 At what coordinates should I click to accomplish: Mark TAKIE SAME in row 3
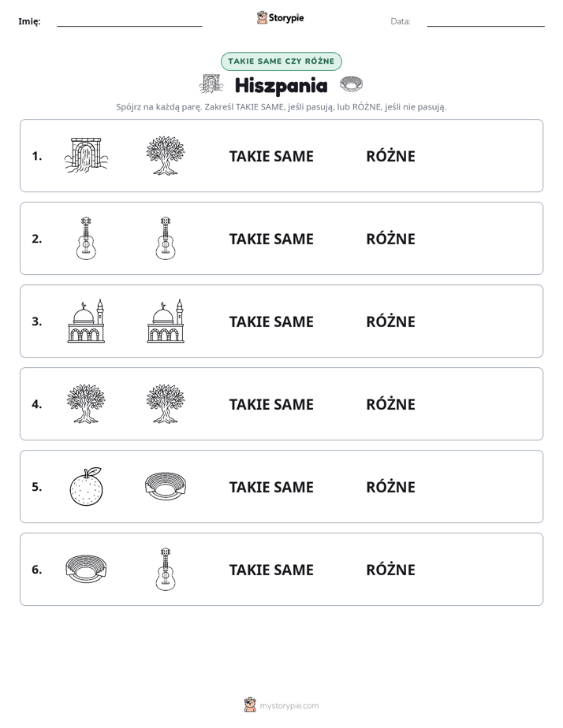click(271, 321)
